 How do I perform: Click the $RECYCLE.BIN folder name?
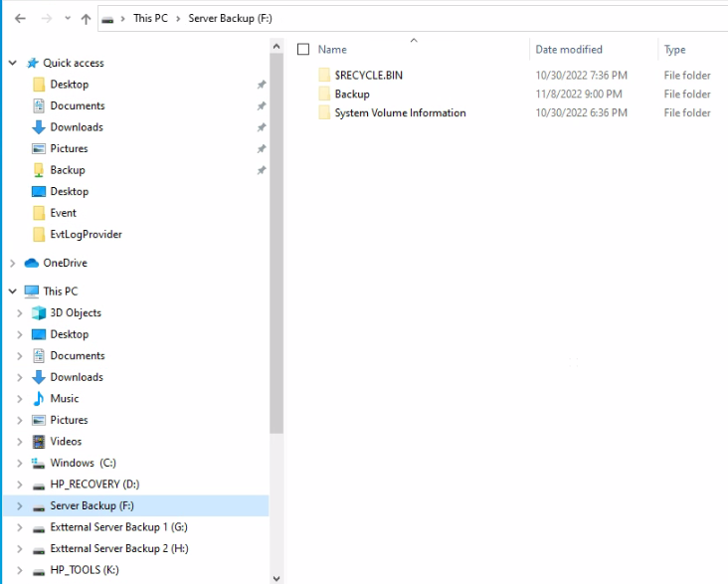[x=369, y=76]
